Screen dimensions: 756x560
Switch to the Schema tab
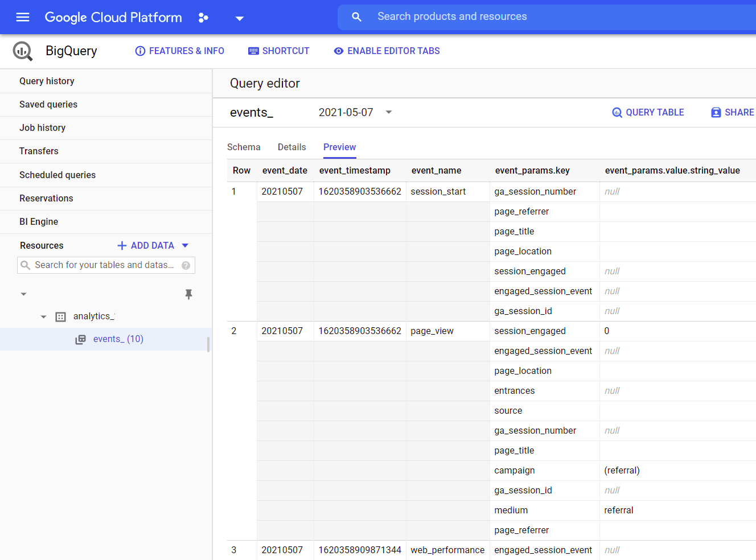(x=244, y=147)
